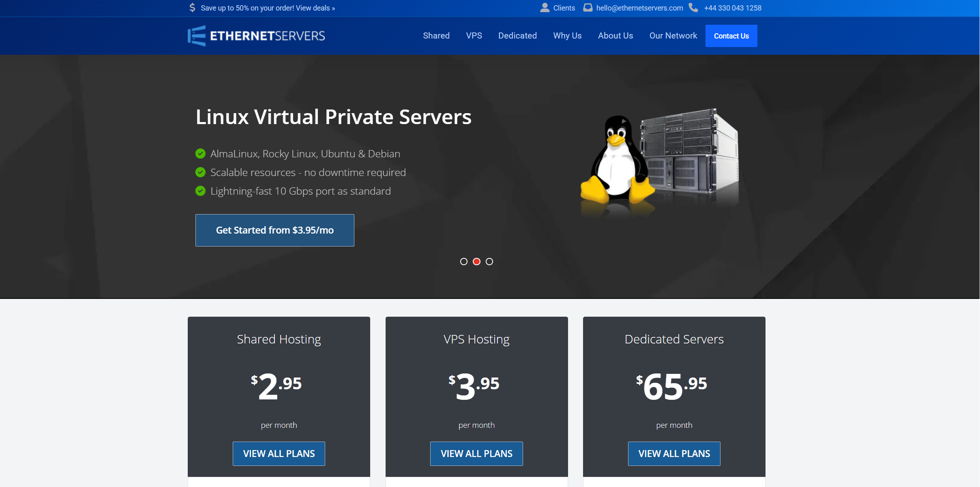Click the email envelope icon

click(588, 8)
